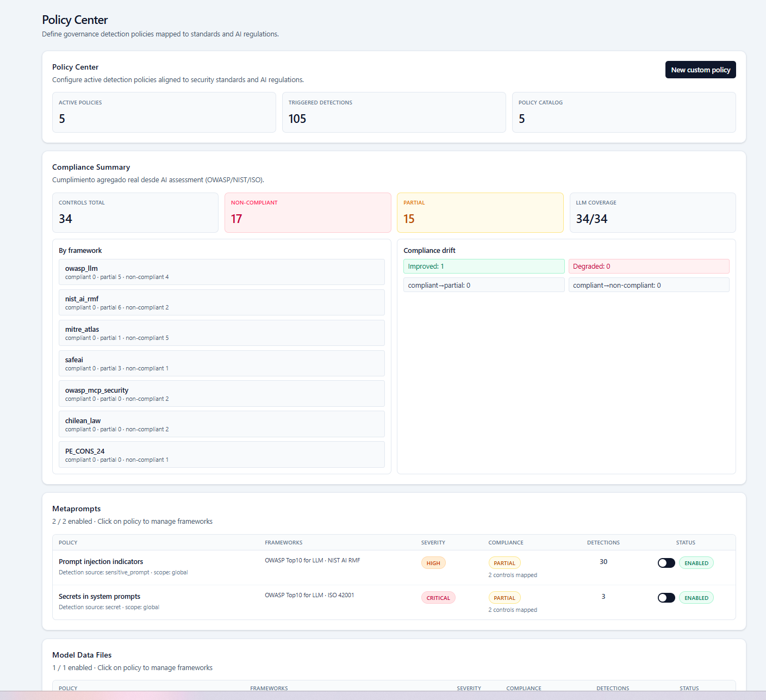Click the LLM COVERAGE 34/34 card
Viewport: 766px width, 700px height.
point(652,213)
